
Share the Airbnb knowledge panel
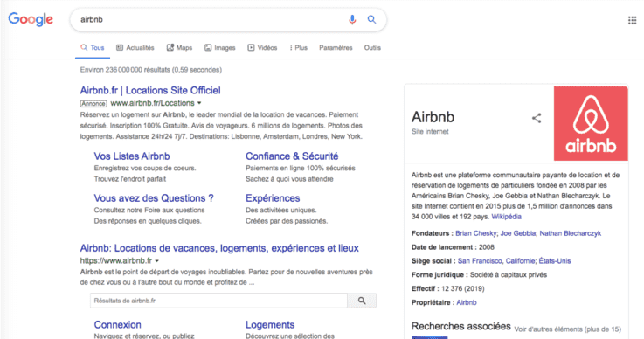[x=537, y=118]
